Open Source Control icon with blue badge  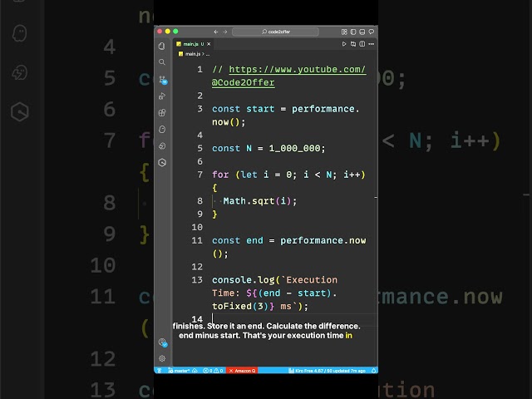pos(163,80)
